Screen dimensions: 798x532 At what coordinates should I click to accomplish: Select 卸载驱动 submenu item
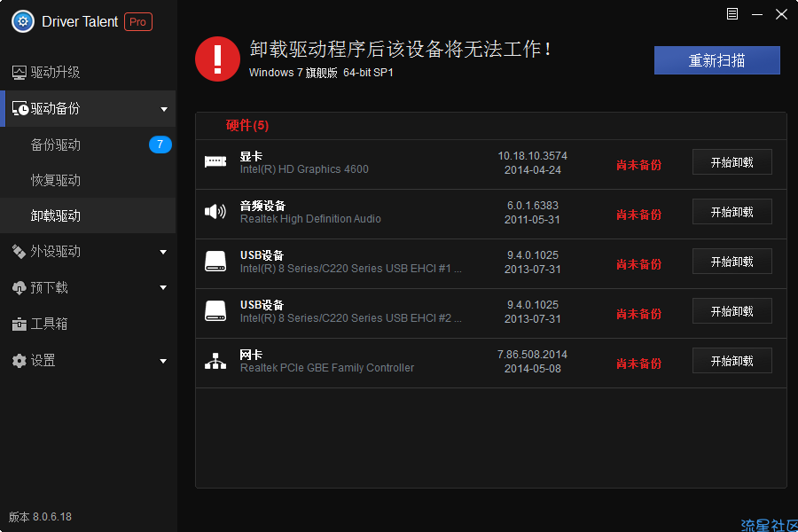[x=88, y=215]
